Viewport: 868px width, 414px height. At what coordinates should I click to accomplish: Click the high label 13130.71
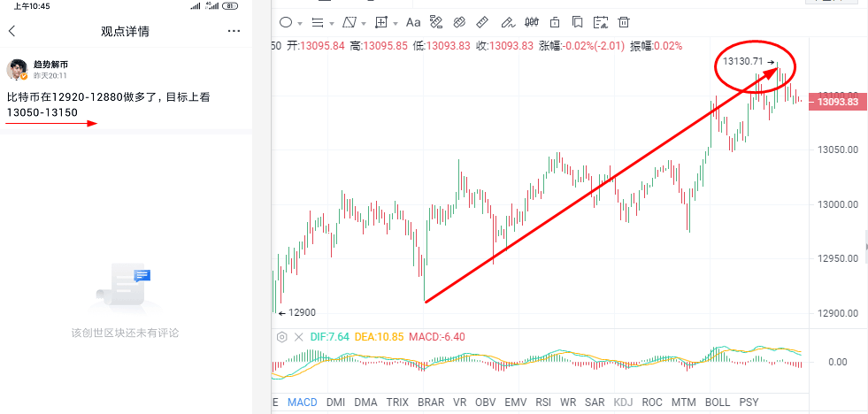[x=743, y=62]
